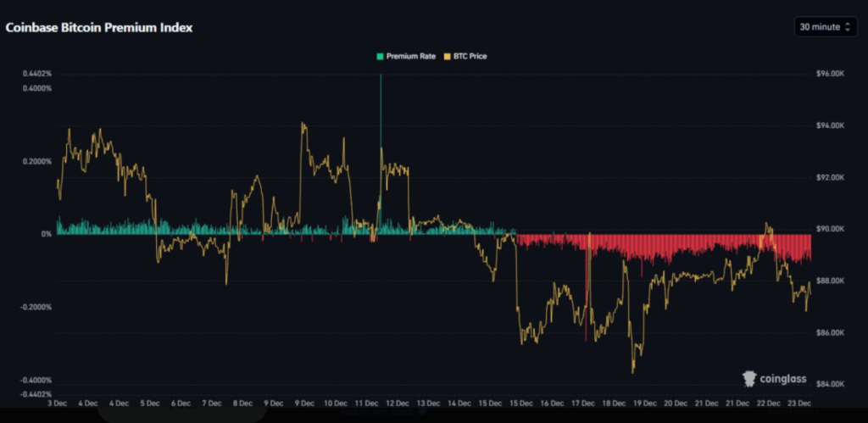Click the 11 Dec date label
868x423 pixels.
click(x=368, y=404)
